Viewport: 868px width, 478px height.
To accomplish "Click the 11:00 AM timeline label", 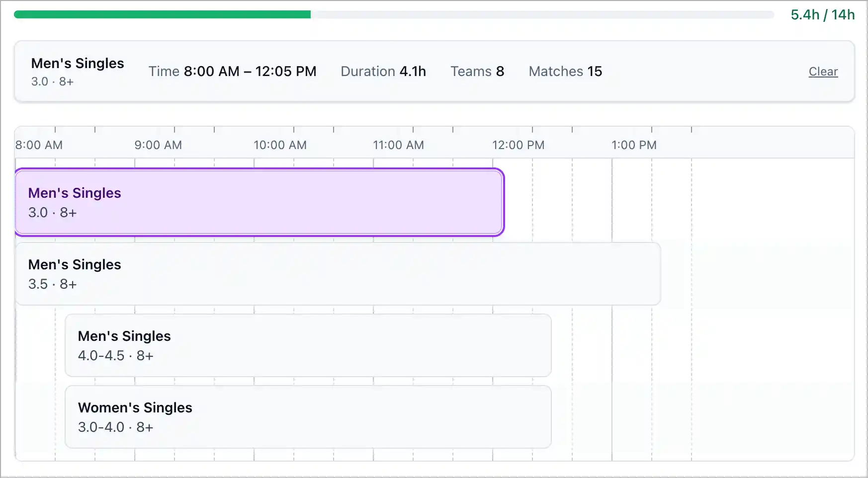I will pos(398,145).
